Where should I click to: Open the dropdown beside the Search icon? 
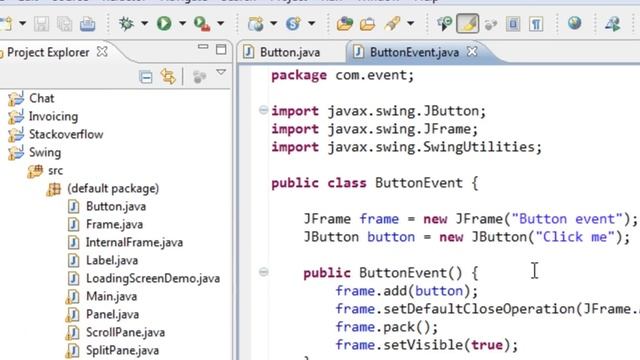click(410, 24)
